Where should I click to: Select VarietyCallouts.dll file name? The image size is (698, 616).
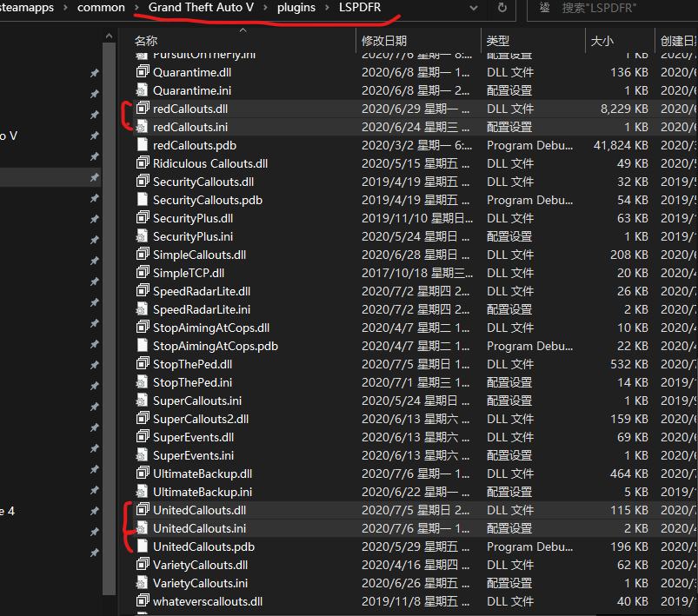point(200,565)
